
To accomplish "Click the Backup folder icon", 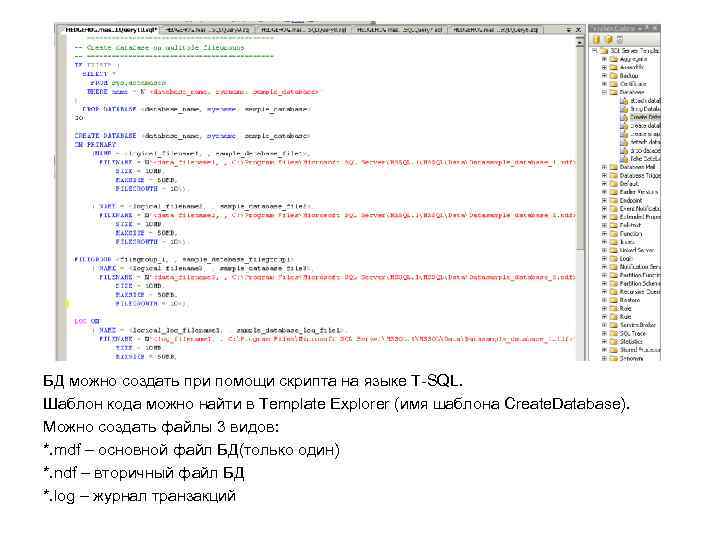I will pos(613,76).
